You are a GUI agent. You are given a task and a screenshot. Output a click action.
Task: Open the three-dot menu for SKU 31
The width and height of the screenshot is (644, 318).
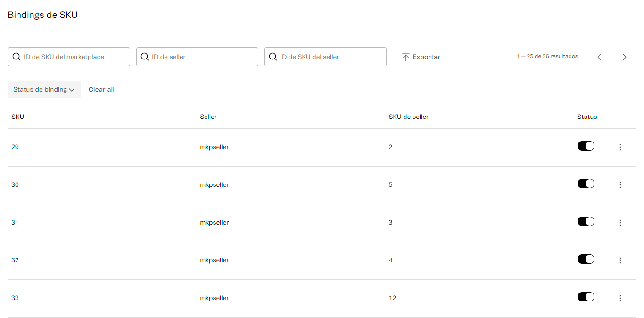620,223
